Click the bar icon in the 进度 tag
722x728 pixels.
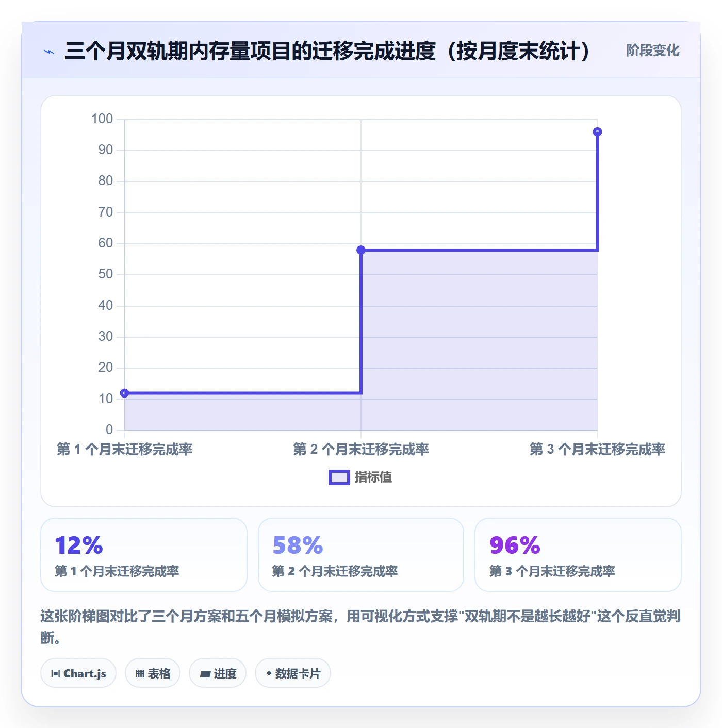[x=205, y=674]
